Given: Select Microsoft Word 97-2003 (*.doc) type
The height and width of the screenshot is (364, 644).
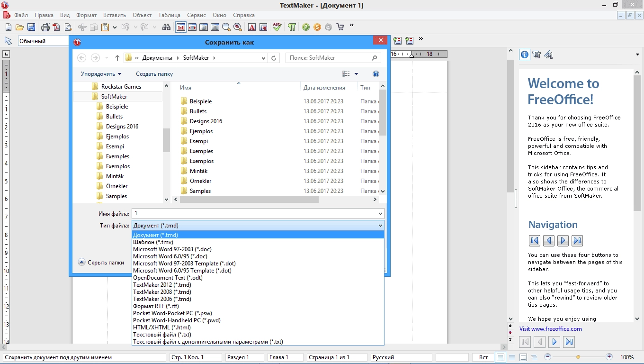Looking at the screenshot, I should click(258, 249).
